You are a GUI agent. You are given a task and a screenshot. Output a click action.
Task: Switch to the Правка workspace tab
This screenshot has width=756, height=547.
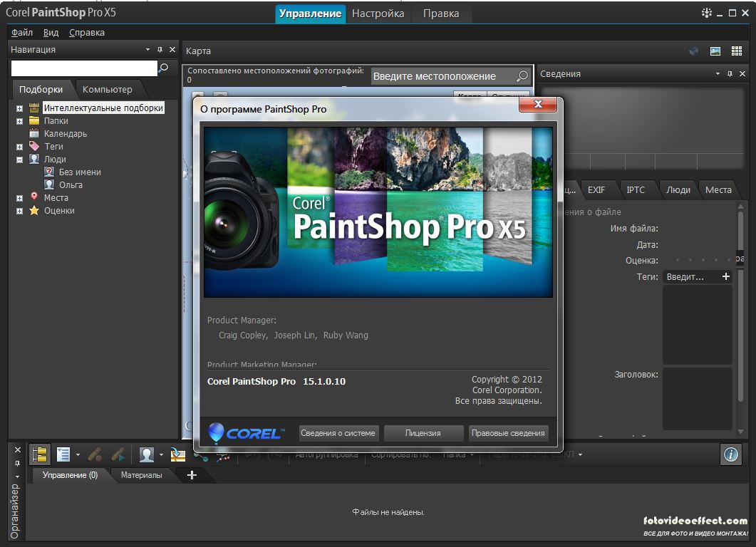(441, 14)
